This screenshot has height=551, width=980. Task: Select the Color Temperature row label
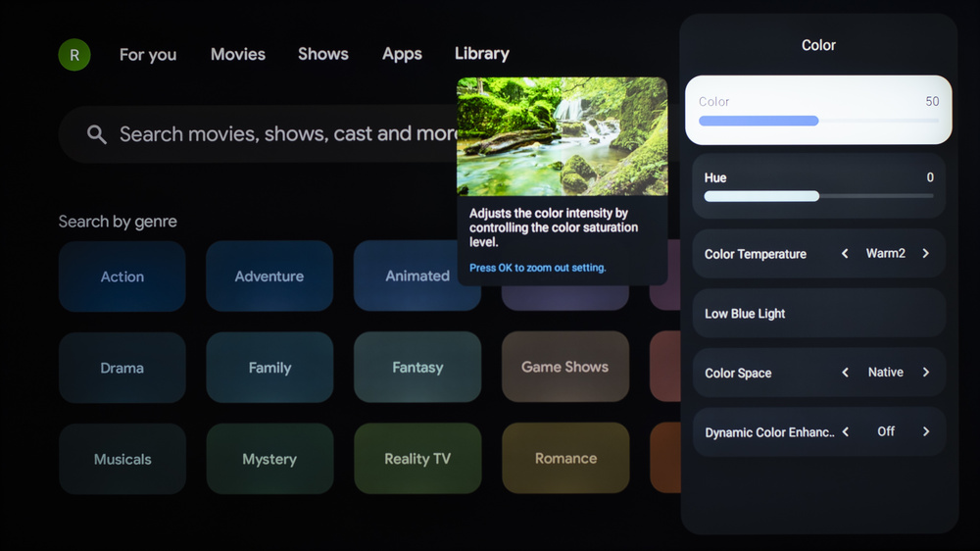tap(755, 254)
